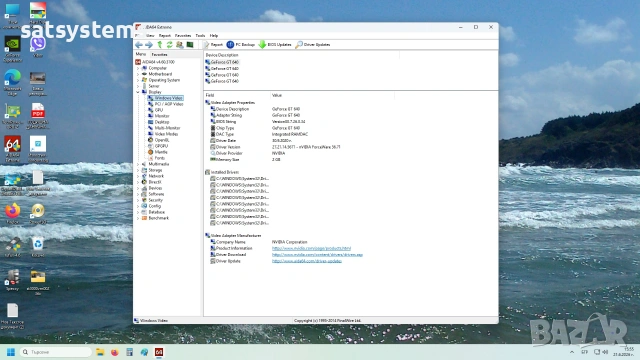
Task: Check for BIOS Updates in toolbar
Action: click(x=275, y=44)
